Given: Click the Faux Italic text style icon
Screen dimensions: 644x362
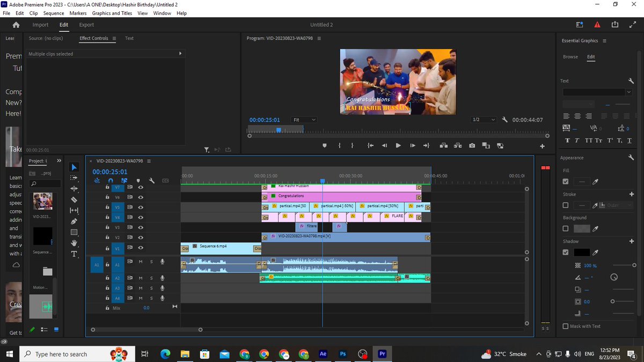Looking at the screenshot, I should click(x=577, y=141).
